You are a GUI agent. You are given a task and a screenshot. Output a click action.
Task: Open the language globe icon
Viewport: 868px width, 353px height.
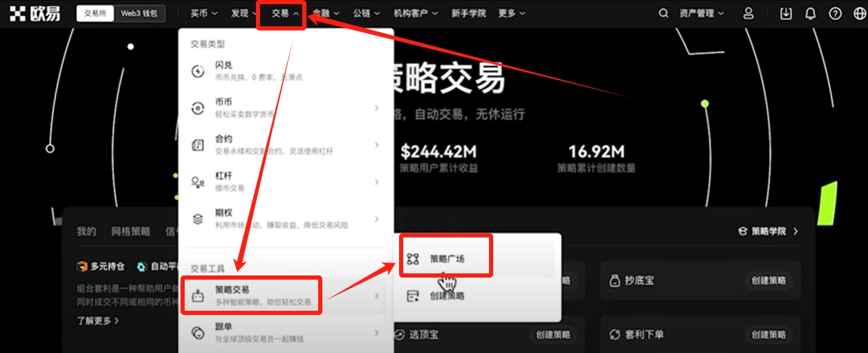click(x=860, y=13)
